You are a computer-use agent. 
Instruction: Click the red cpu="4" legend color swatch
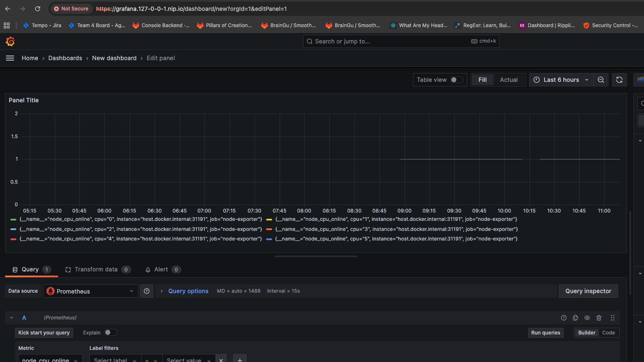(x=13, y=239)
